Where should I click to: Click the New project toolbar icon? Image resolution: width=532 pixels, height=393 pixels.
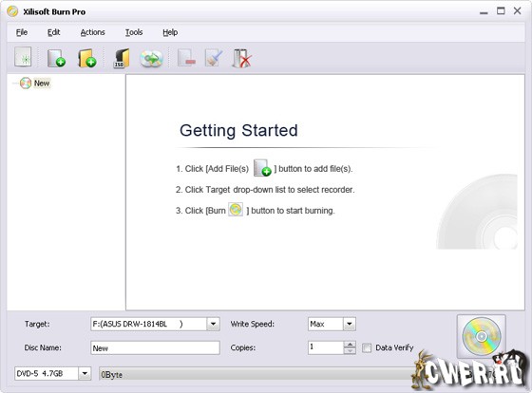click(x=23, y=57)
